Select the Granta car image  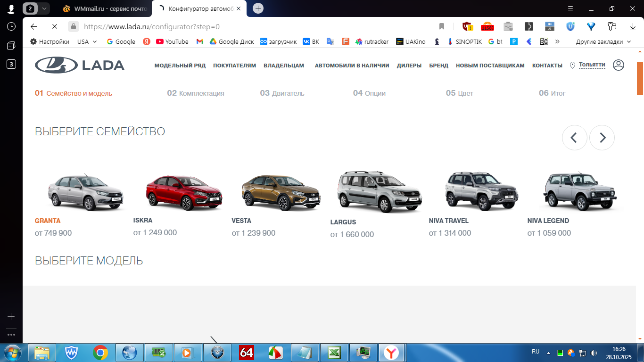tap(86, 192)
